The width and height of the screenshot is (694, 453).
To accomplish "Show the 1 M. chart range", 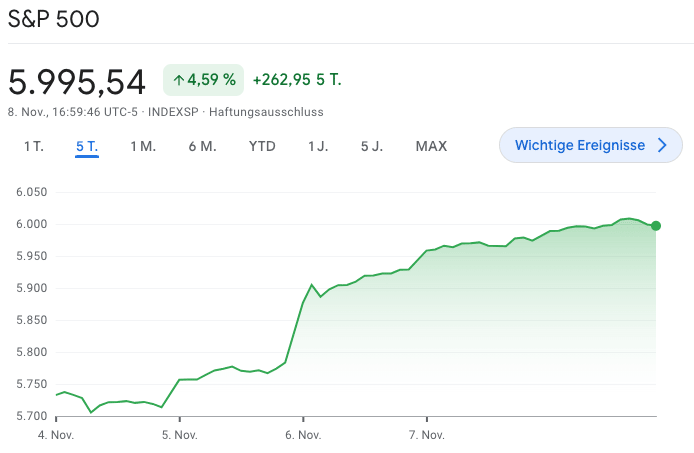I will tap(143, 146).
